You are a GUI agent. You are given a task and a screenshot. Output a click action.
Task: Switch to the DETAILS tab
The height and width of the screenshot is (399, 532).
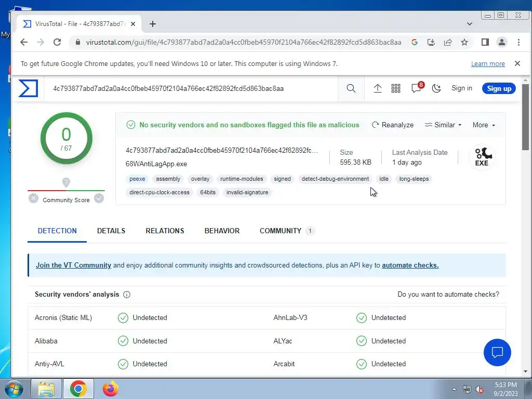[x=111, y=231]
